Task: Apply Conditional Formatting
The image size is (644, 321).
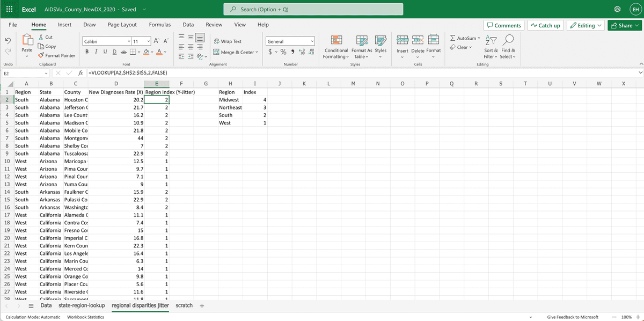Action: point(336,47)
